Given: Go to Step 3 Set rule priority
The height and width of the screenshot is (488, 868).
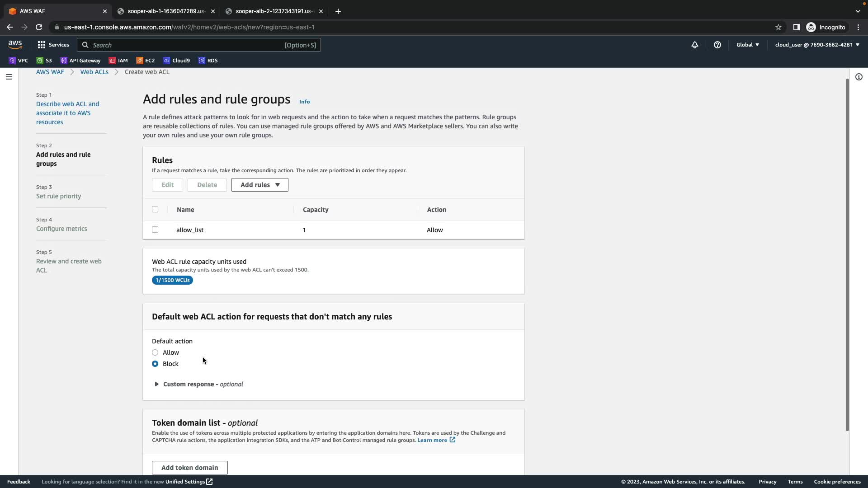Looking at the screenshot, I should (58, 196).
